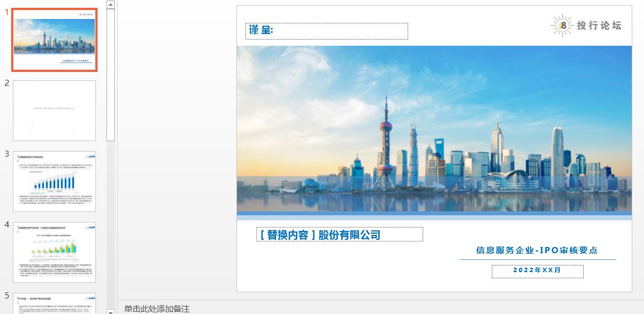Select the light blue stripe below the photo
The height and width of the screenshot is (314, 644).
[x=434, y=218]
